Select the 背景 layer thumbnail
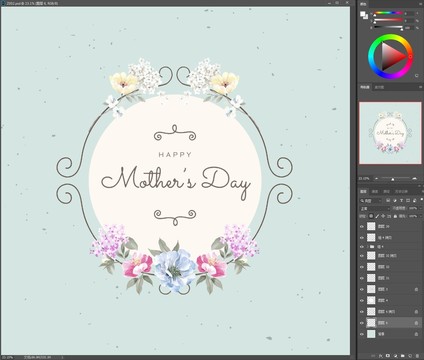424x360 pixels. coord(371,334)
